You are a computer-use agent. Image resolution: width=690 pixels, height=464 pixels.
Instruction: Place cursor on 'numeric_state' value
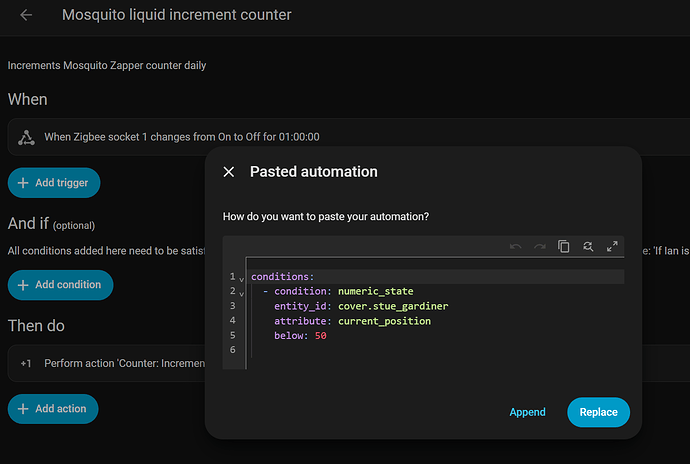pos(375,291)
